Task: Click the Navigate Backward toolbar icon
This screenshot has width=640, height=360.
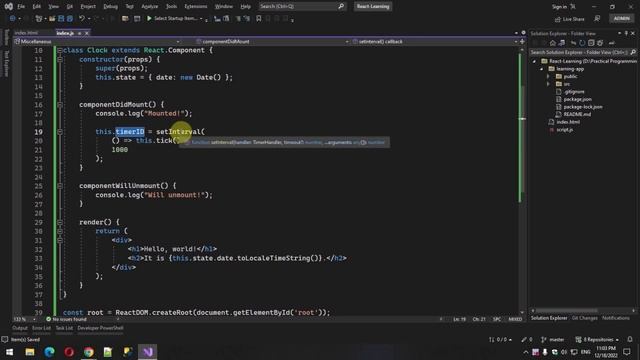Action: click(x=13, y=19)
